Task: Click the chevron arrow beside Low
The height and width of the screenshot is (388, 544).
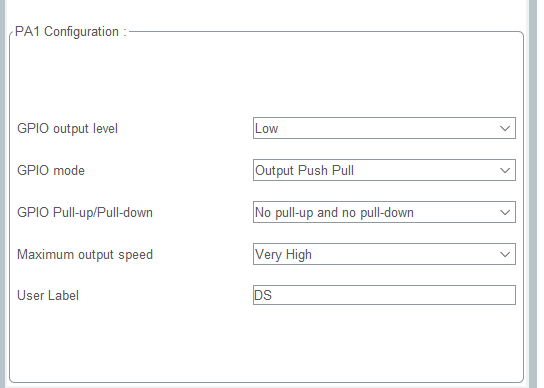Action: point(505,128)
